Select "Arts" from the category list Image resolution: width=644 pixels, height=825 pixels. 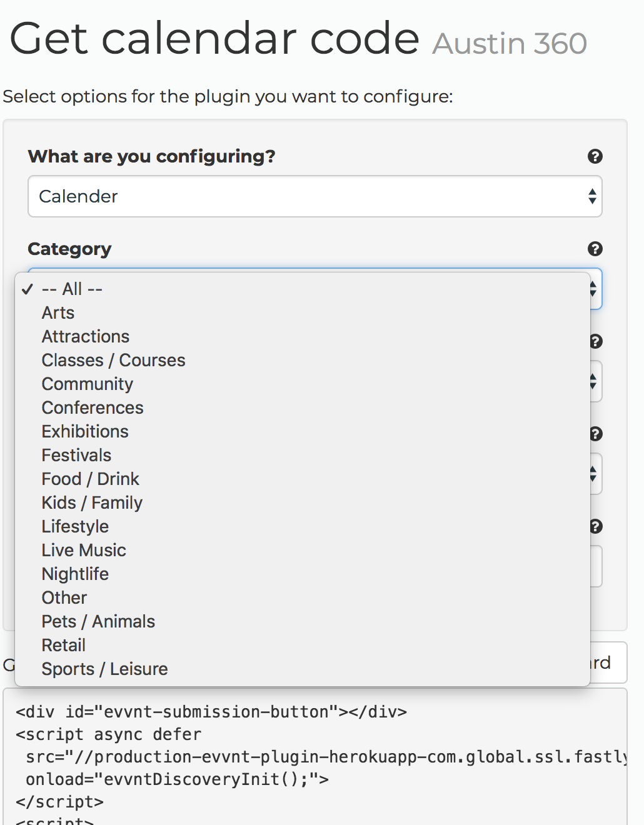[x=58, y=312]
